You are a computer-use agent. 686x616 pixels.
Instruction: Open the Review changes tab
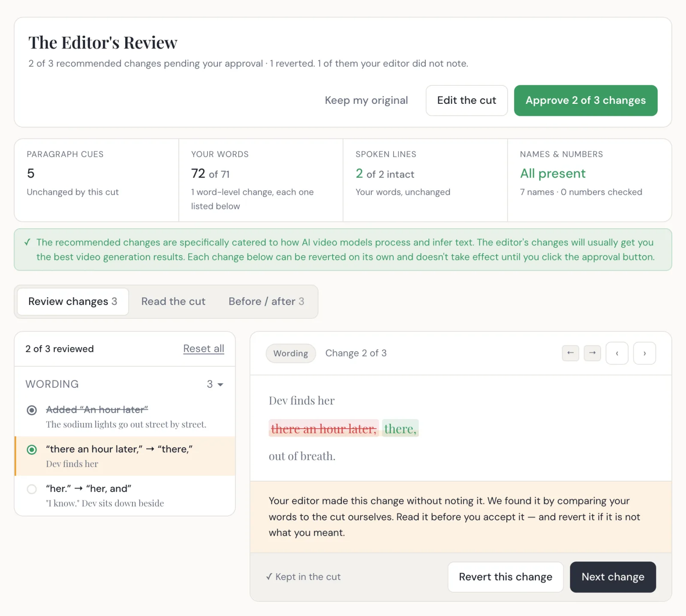pyautogui.click(x=73, y=302)
